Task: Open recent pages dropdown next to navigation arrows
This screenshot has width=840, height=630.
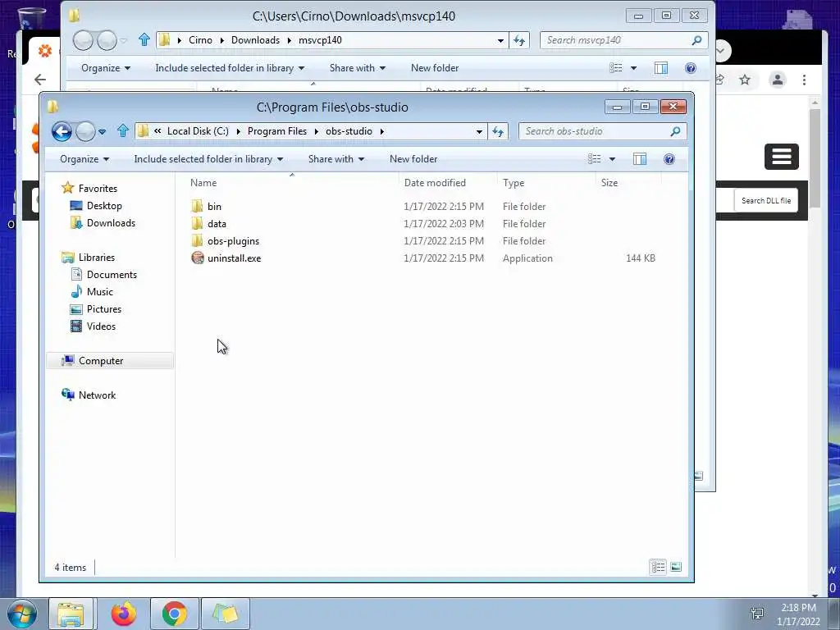Action: tap(102, 131)
